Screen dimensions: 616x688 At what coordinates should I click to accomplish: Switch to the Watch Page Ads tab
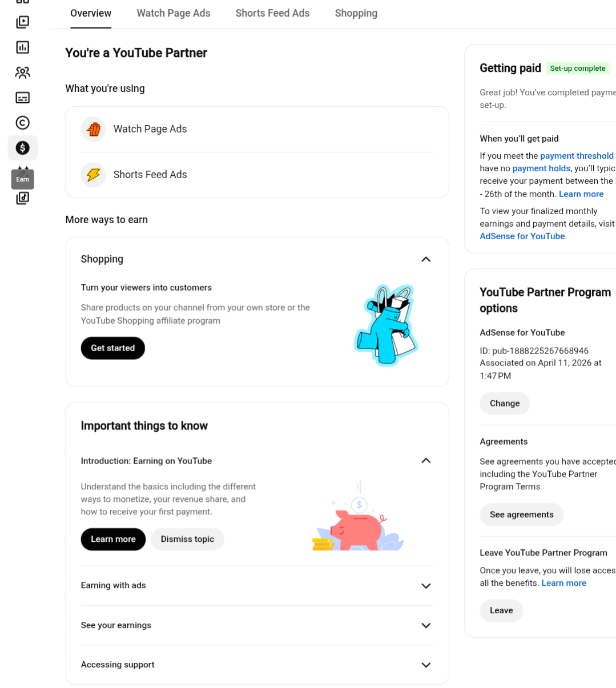174,13
